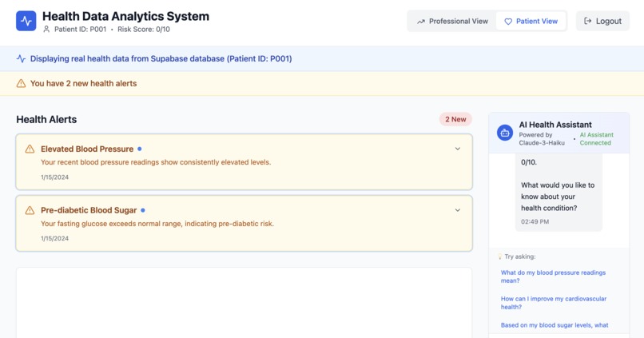Select the blood sugar levels suggested question
This screenshot has width=644, height=338.
[x=554, y=325]
